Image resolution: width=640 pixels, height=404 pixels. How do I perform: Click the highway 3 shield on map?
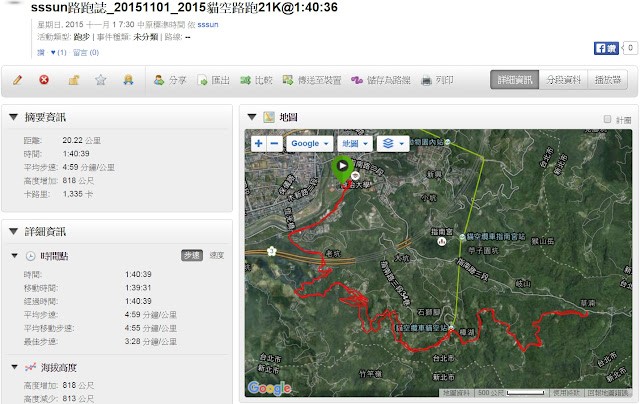click(x=271, y=251)
